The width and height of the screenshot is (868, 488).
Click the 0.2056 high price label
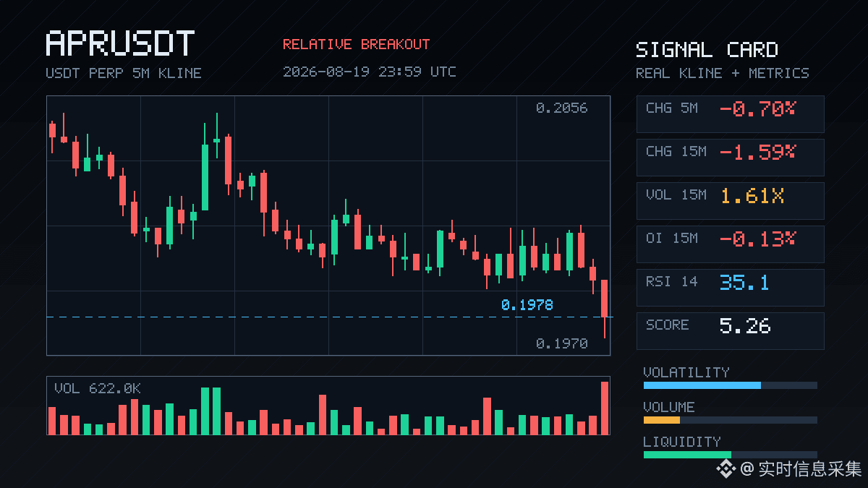click(x=562, y=108)
